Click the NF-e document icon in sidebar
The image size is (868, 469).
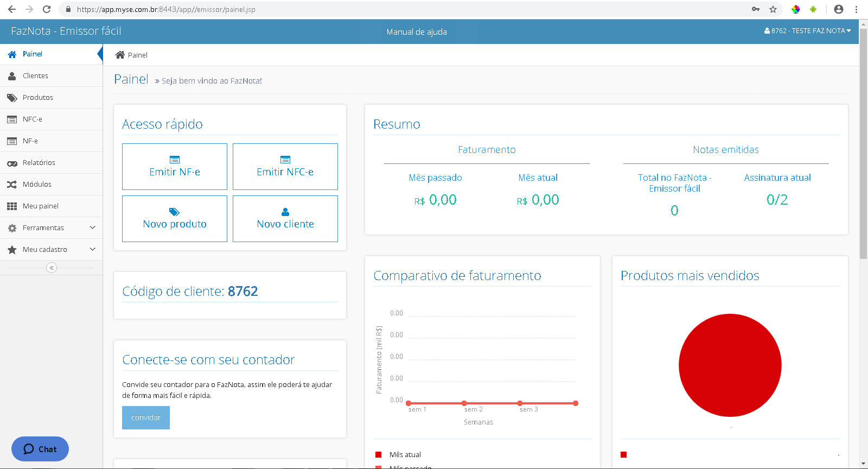12,141
